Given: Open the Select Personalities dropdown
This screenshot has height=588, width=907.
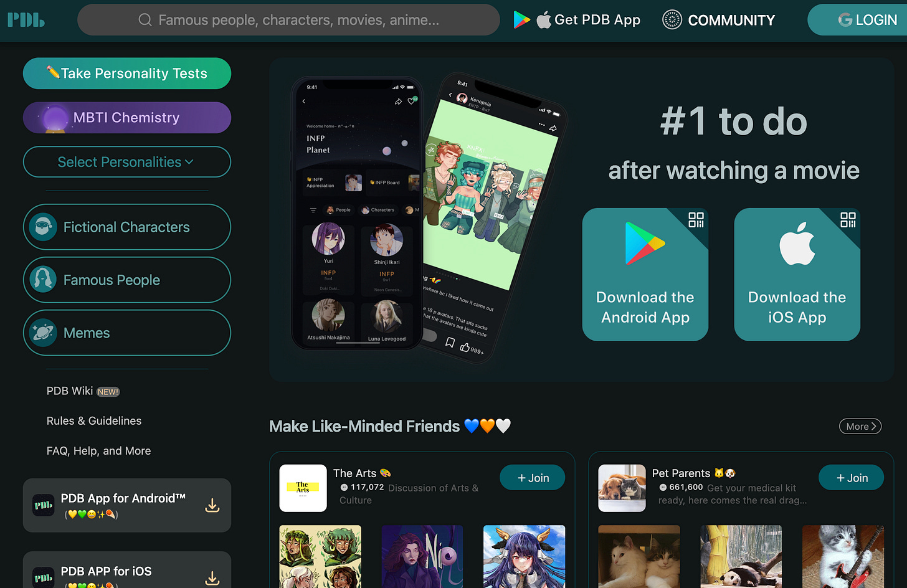Looking at the screenshot, I should [x=127, y=162].
